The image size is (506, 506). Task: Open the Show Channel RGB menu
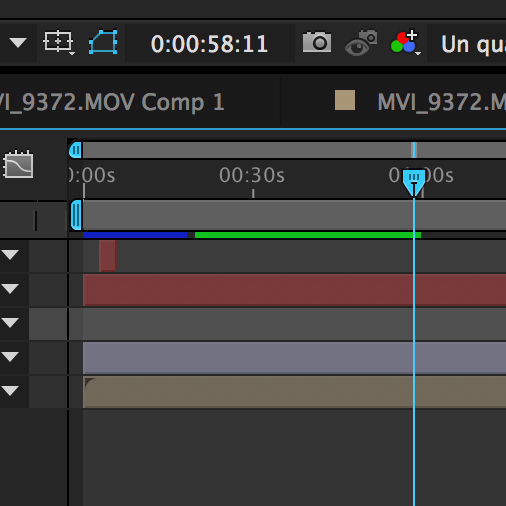[405, 42]
